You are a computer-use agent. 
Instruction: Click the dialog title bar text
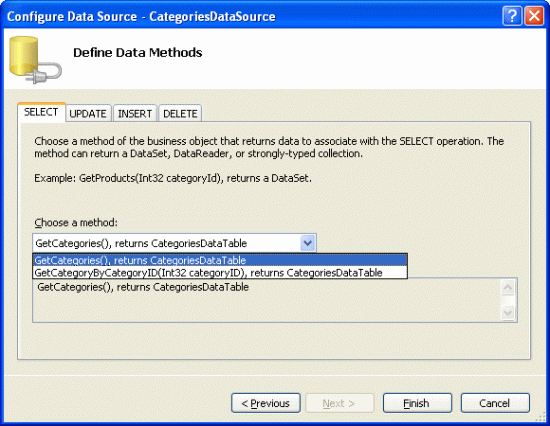[x=141, y=16]
